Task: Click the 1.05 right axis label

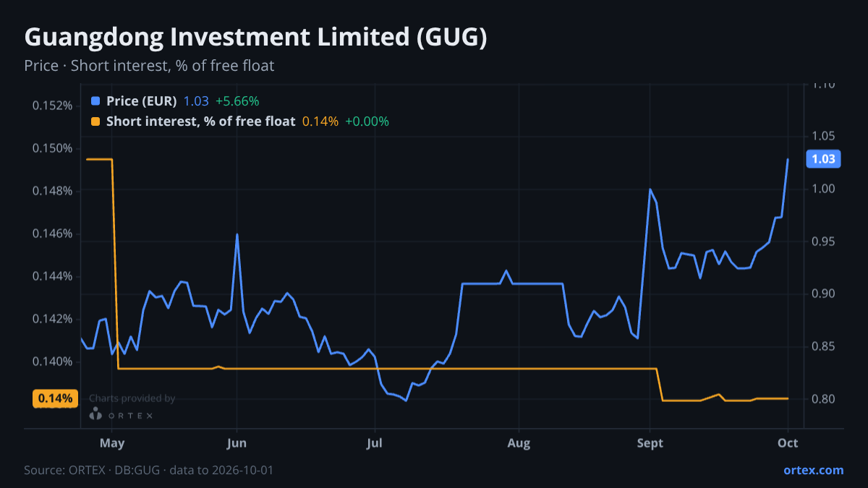Action: tap(823, 136)
